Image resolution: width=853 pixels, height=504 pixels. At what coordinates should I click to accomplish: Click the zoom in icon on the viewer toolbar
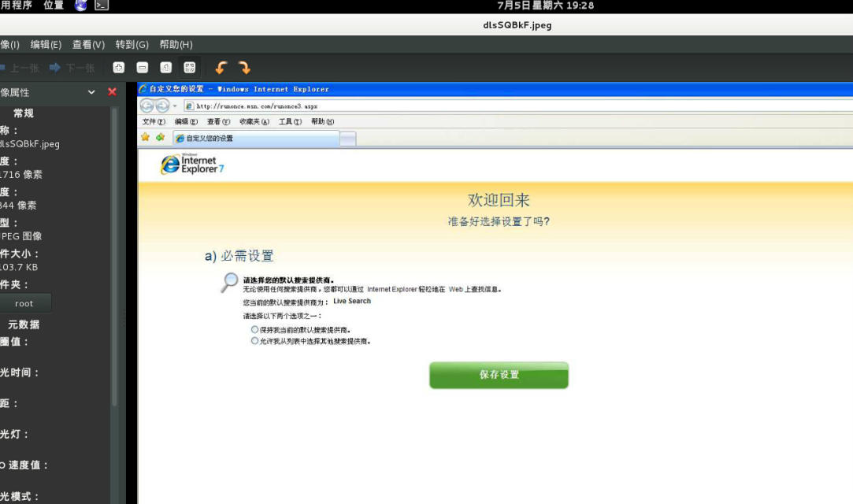(118, 67)
